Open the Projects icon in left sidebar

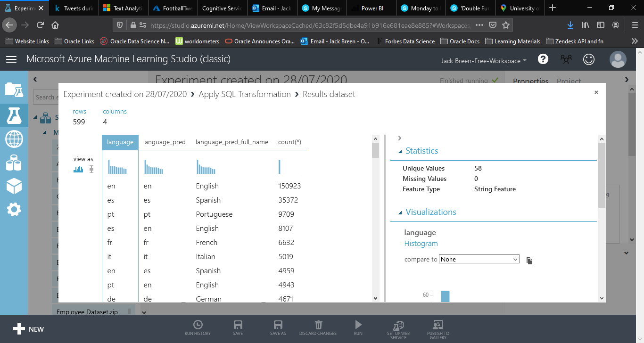click(x=14, y=90)
